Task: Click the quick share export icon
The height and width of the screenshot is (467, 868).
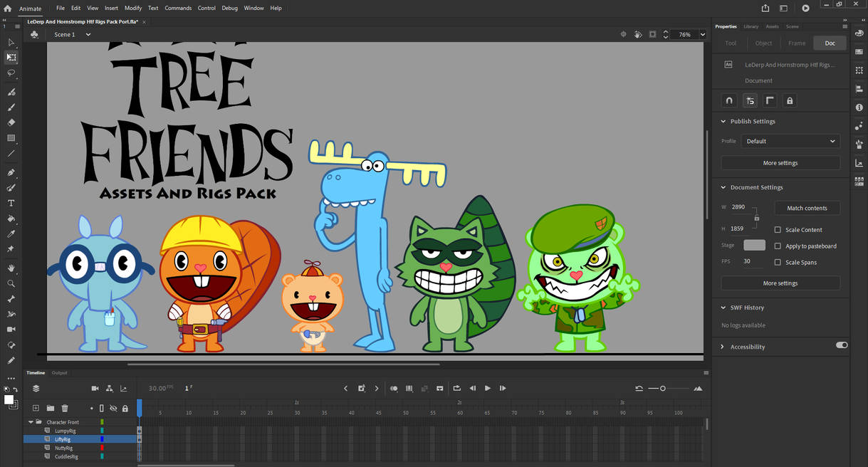Action: click(765, 9)
